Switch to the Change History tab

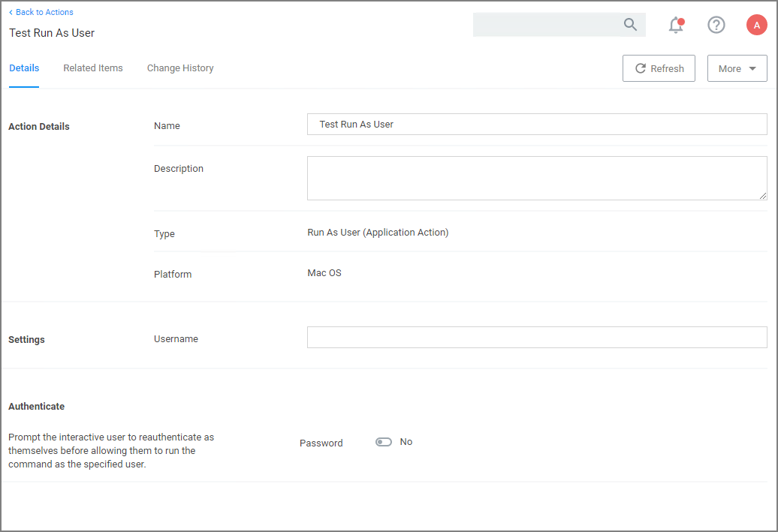[180, 68]
